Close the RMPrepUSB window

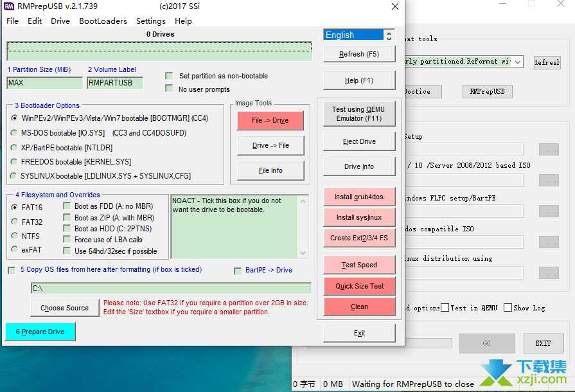click(x=395, y=6)
